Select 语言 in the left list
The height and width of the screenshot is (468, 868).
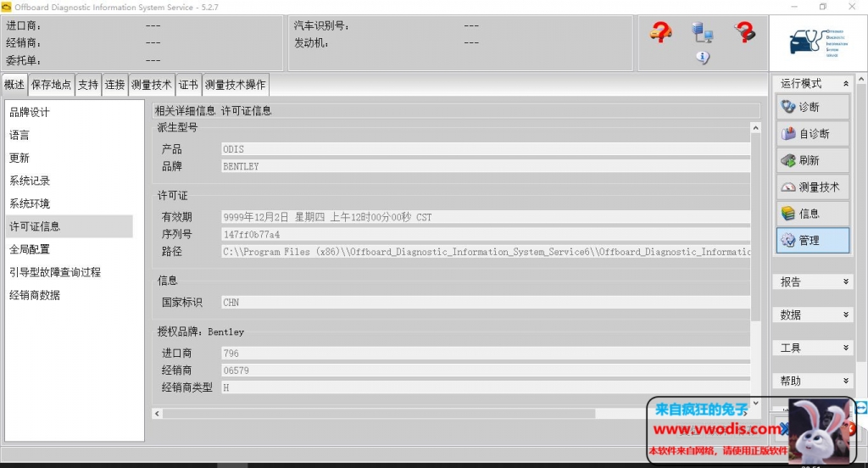pos(70,135)
